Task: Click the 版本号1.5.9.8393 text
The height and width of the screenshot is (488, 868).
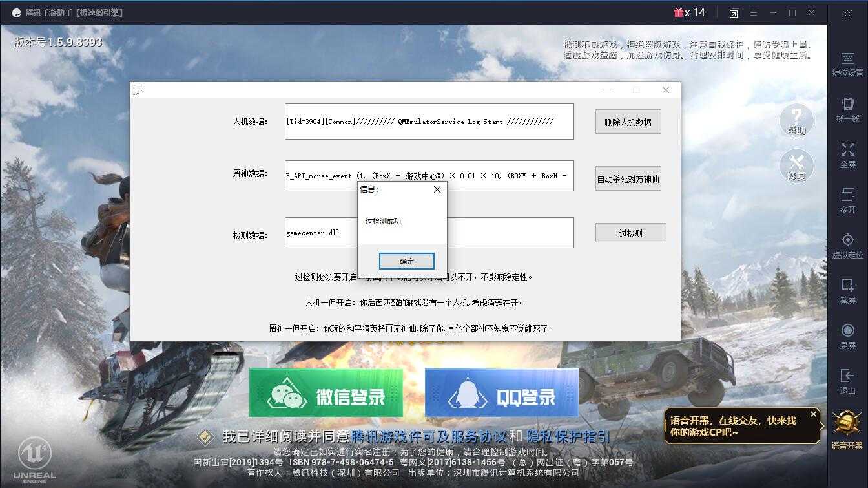Action: (x=58, y=42)
